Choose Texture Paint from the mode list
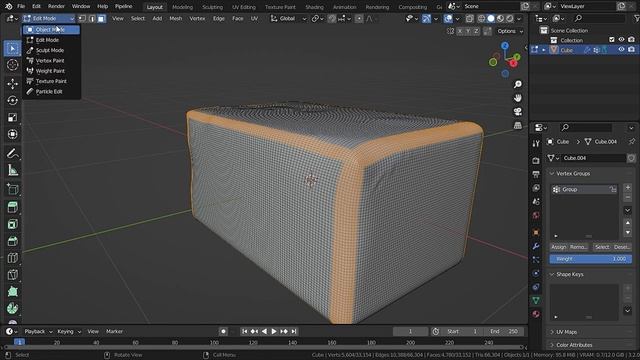640x360 pixels. tap(51, 81)
